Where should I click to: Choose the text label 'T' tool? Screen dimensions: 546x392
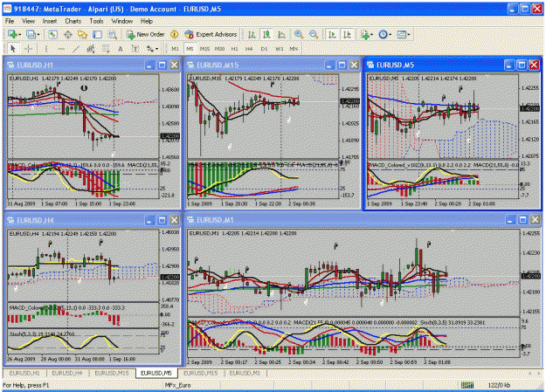[x=135, y=49]
